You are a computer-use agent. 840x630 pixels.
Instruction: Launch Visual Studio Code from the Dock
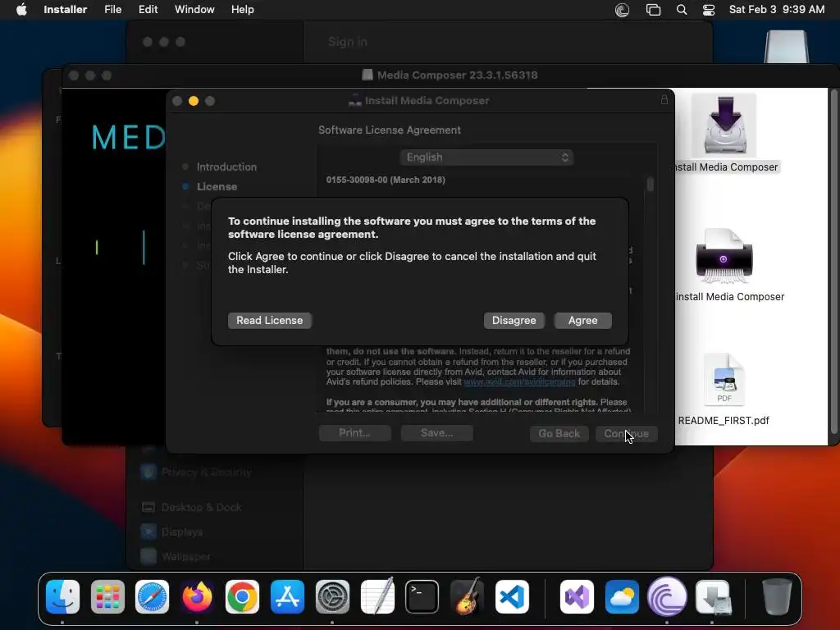click(x=512, y=596)
